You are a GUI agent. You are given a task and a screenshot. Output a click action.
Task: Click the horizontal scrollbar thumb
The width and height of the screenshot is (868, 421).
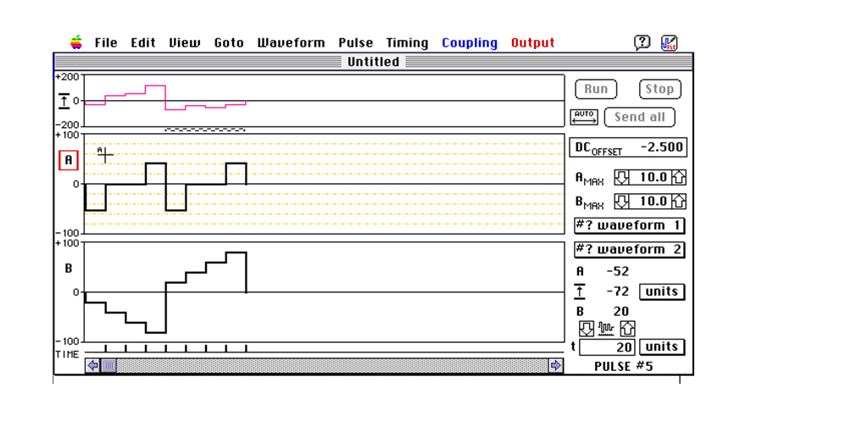[108, 365]
